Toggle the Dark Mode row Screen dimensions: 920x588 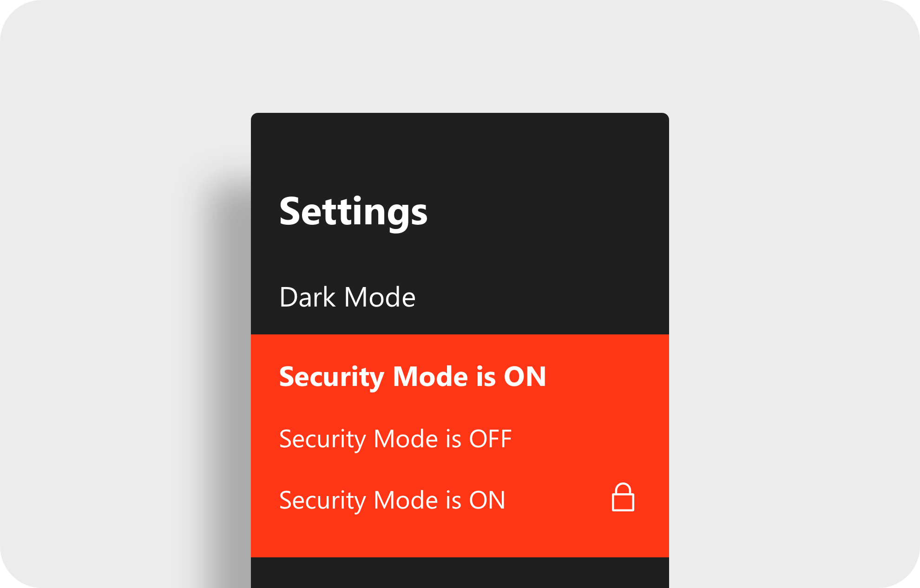click(x=347, y=297)
